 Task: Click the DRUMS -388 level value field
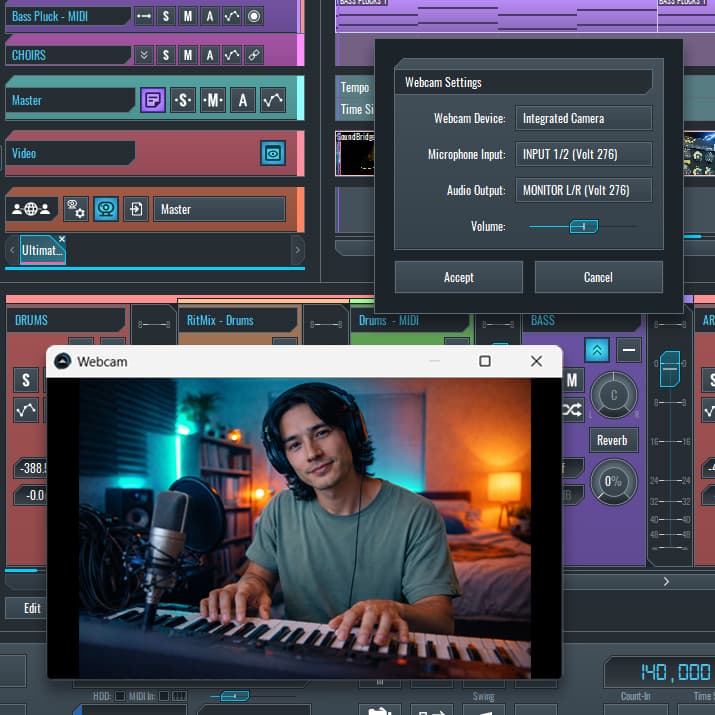[31, 468]
